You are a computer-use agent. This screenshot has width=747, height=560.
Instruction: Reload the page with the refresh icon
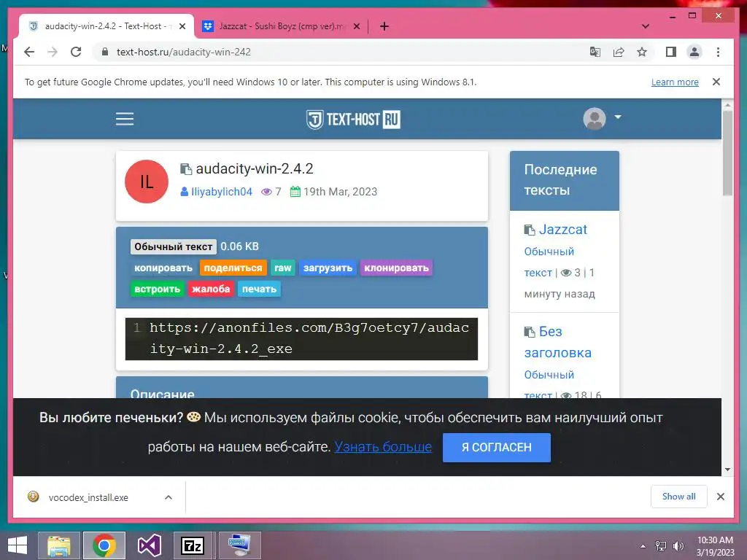pyautogui.click(x=76, y=52)
